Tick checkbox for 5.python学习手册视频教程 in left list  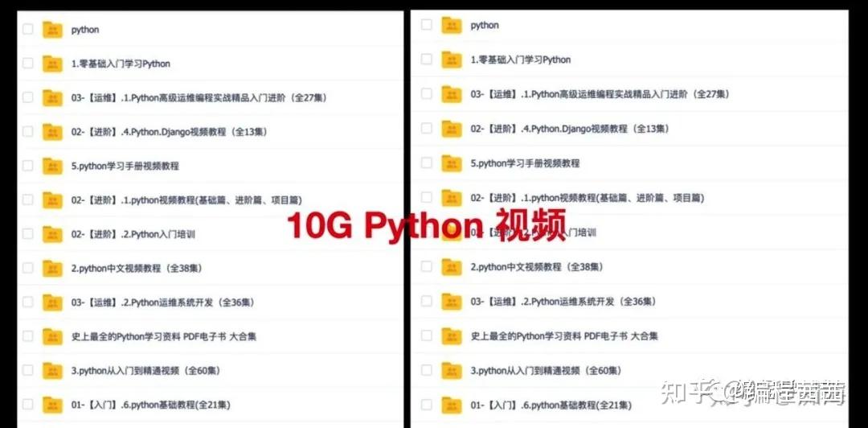(x=27, y=165)
